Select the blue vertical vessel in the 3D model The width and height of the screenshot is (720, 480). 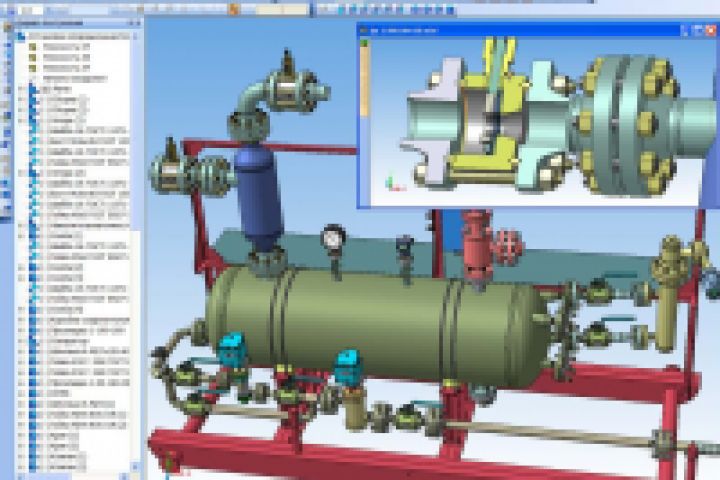click(259, 195)
